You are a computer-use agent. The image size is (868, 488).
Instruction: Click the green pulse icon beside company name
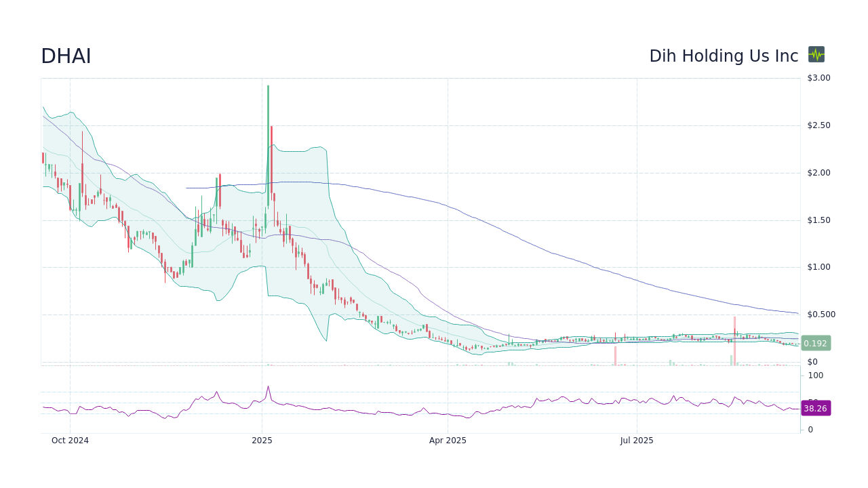pyautogui.click(x=816, y=54)
